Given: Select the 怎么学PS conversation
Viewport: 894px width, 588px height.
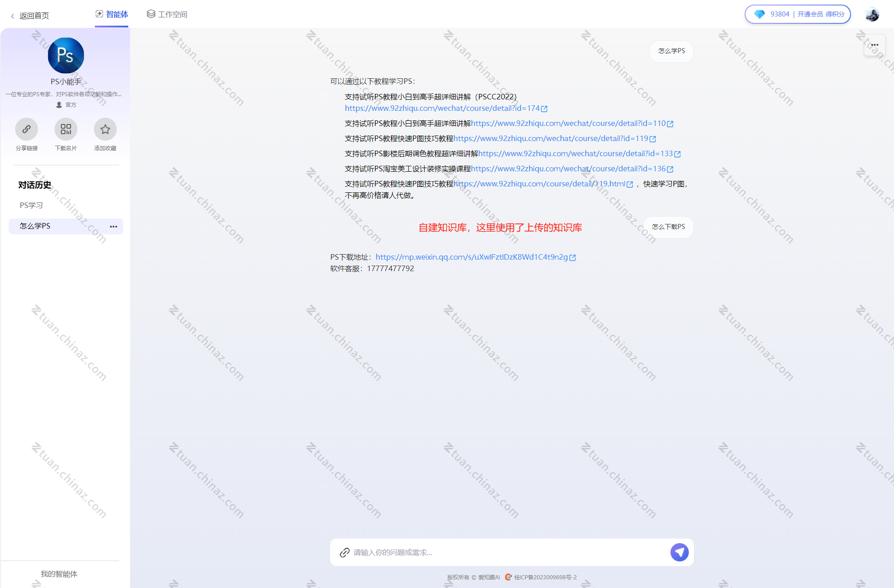Looking at the screenshot, I should [x=66, y=226].
